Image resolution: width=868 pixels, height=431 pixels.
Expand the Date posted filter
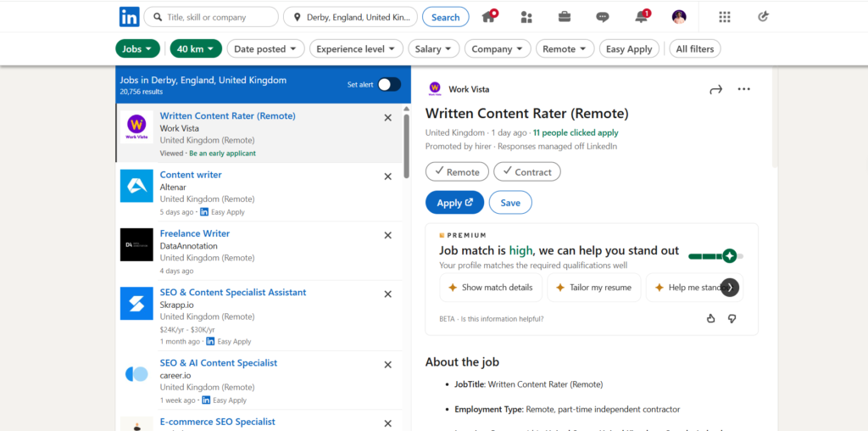click(265, 48)
